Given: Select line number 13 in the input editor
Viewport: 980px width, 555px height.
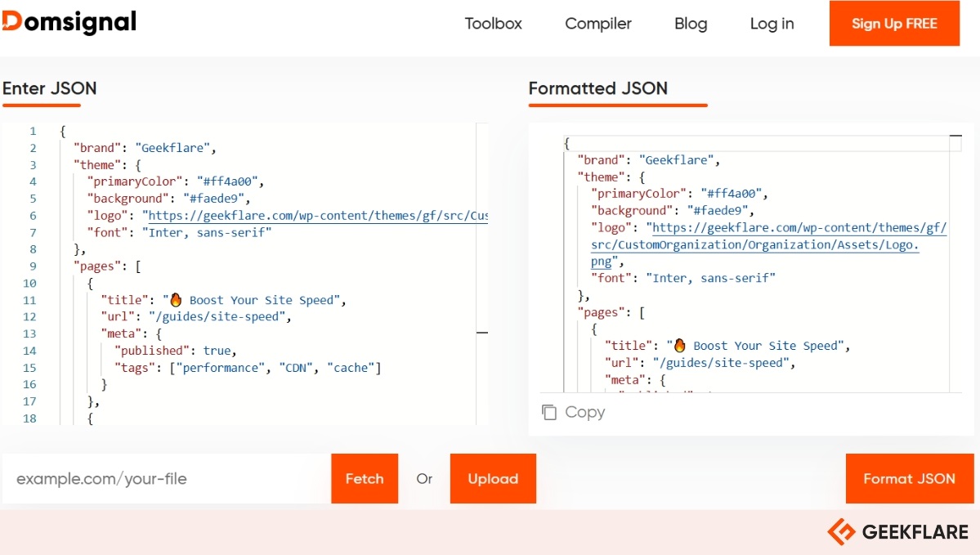Looking at the screenshot, I should click(x=29, y=333).
